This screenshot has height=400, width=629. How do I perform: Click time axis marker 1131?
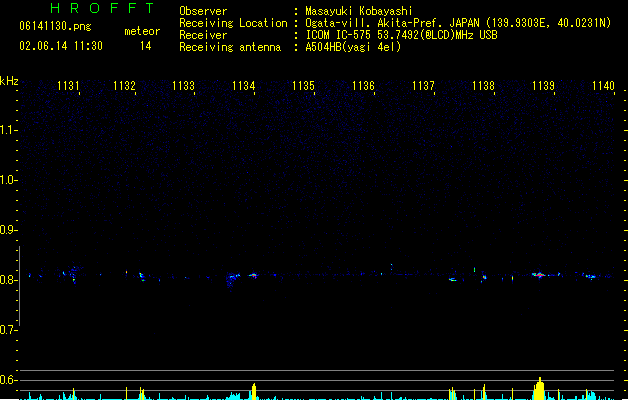68,86
